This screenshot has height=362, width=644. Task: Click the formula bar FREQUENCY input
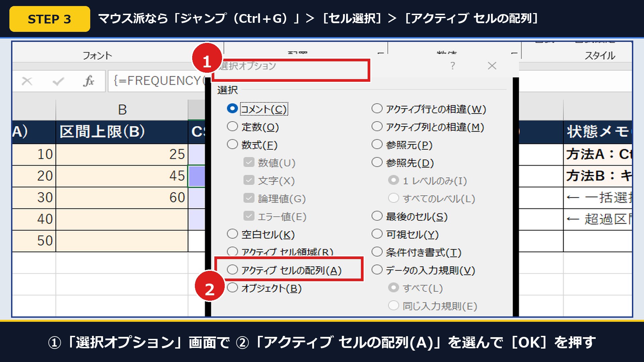point(157,81)
